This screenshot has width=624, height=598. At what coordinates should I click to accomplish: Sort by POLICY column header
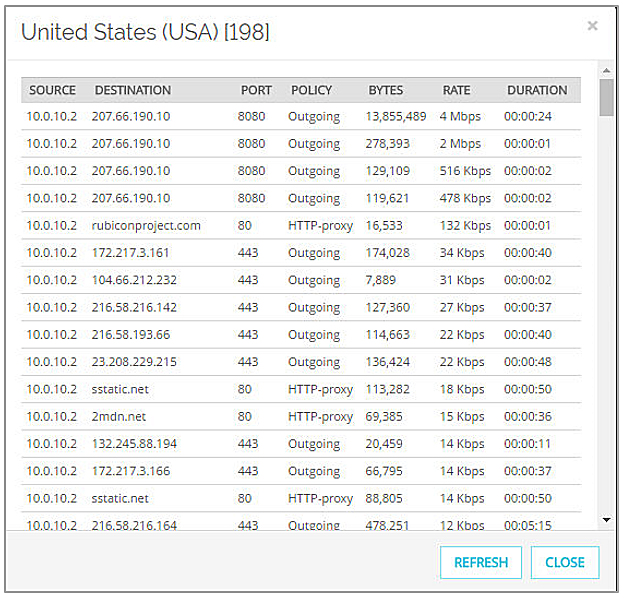311,90
